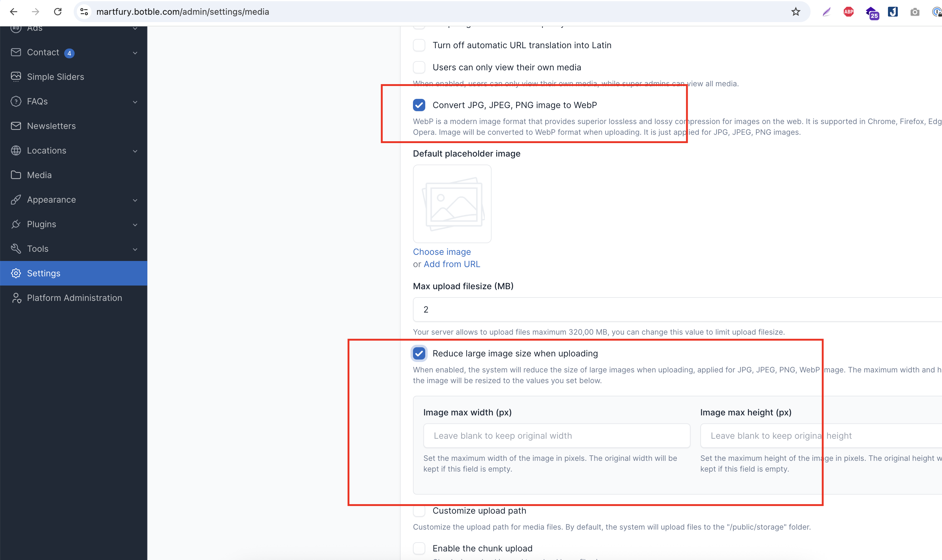Enable Turn off automatic URL translation checkbox
The image size is (942, 560).
pos(419,45)
